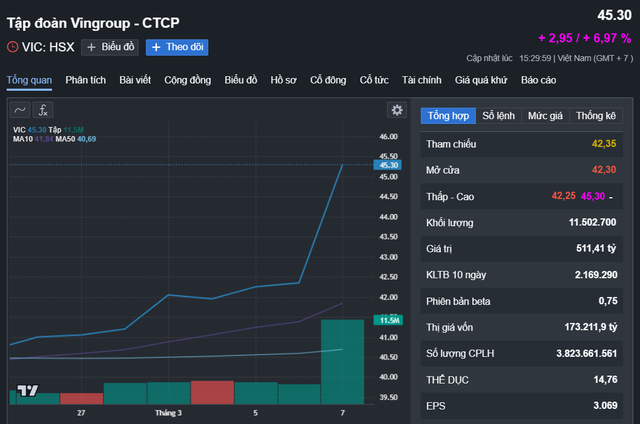Image resolution: width=640 pixels, height=424 pixels.
Task: Open the indicators fx button
Action: coord(44,110)
